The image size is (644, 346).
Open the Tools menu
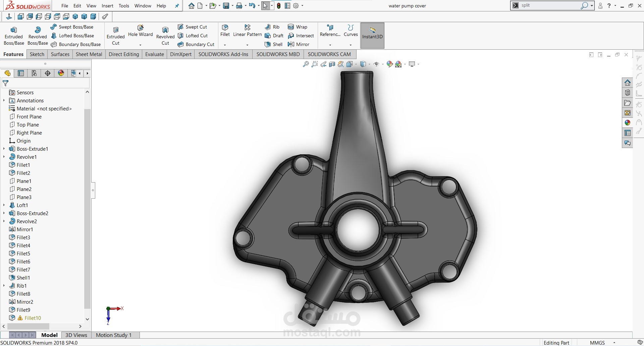(x=124, y=6)
